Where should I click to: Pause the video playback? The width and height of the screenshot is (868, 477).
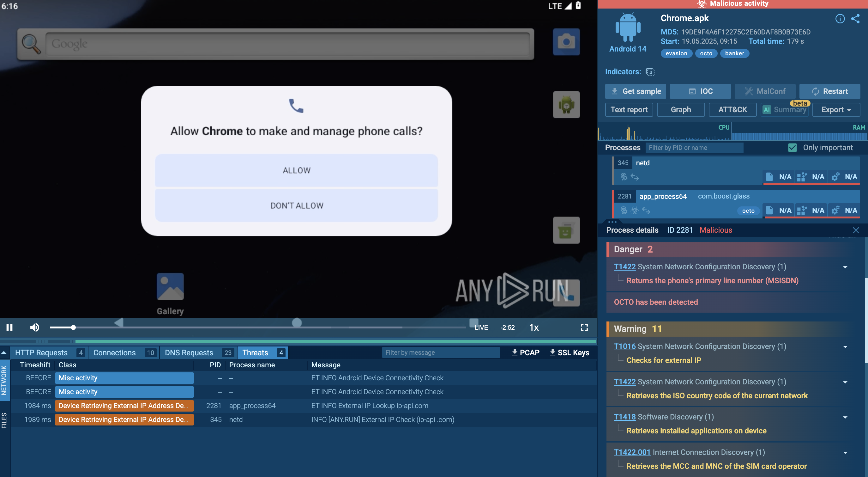click(x=9, y=327)
